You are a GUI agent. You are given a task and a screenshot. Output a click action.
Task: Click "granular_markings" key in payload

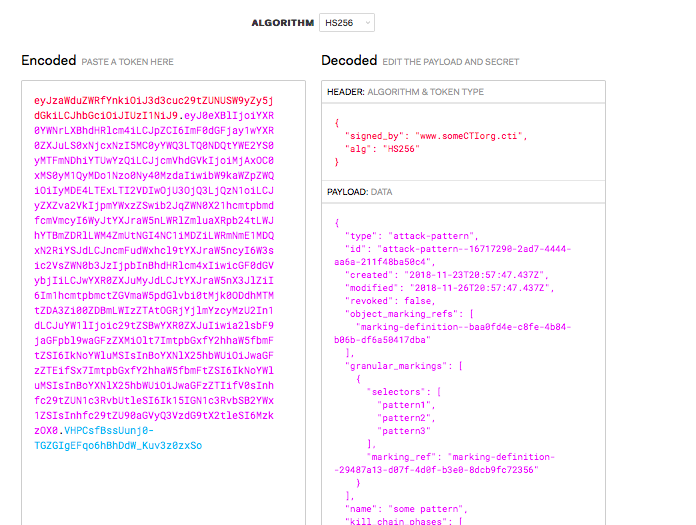point(398,366)
